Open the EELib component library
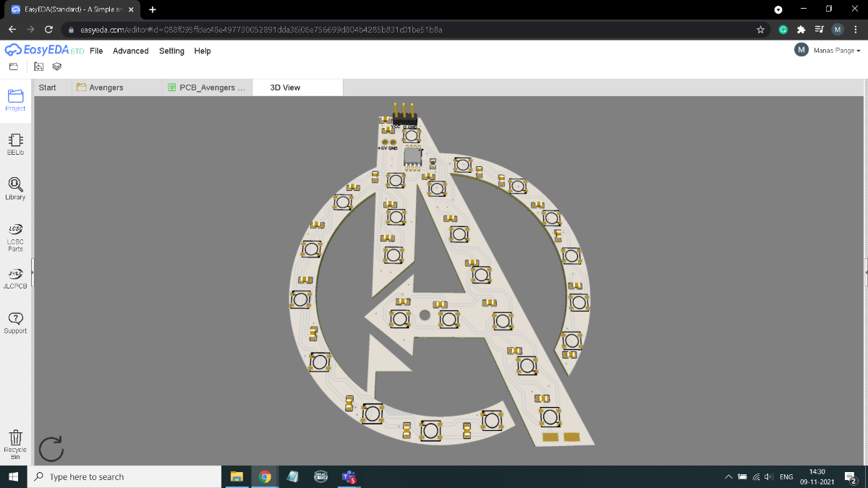This screenshot has width=868, height=488. (x=15, y=145)
